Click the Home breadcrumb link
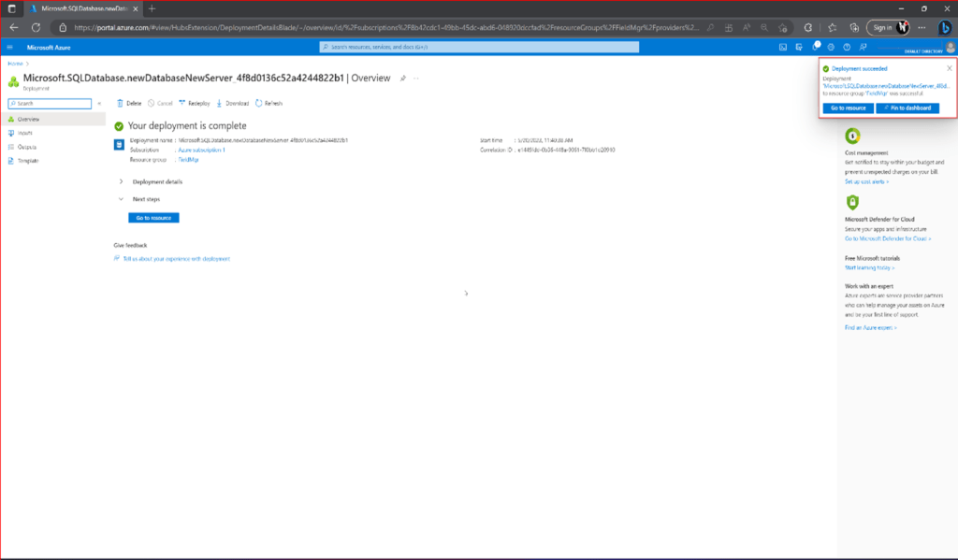Screen dimensions: 958x560 [x=15, y=64]
